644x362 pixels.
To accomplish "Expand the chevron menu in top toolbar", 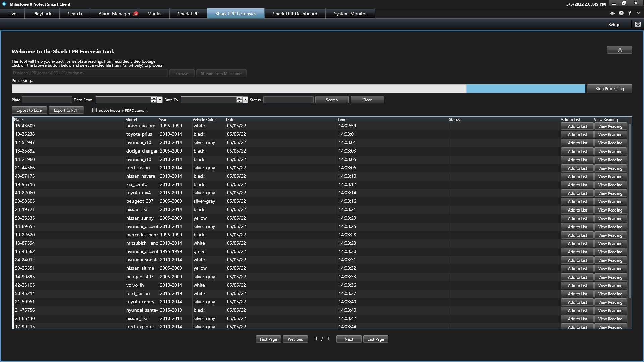I will pyautogui.click(x=638, y=13).
